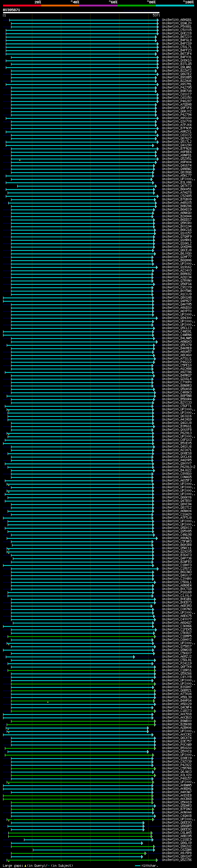
Task: Select hit UniRef100_B4FGL9
Action: click(177, 40)
